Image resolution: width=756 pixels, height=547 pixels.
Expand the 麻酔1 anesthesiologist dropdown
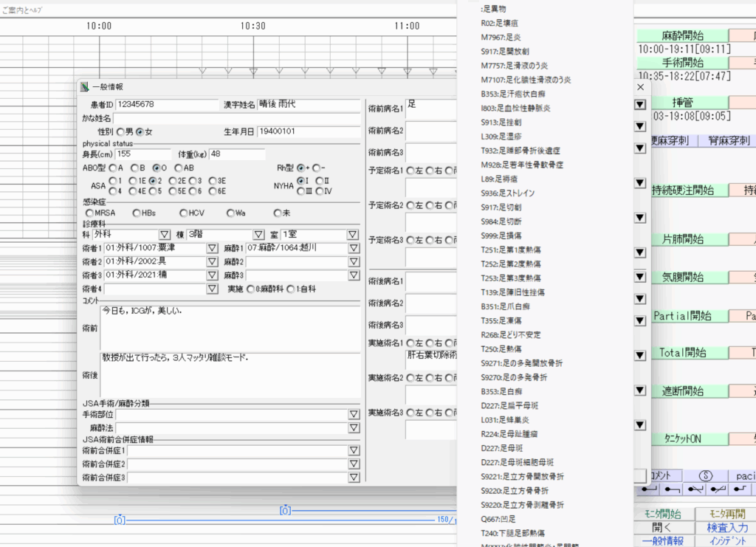352,248
